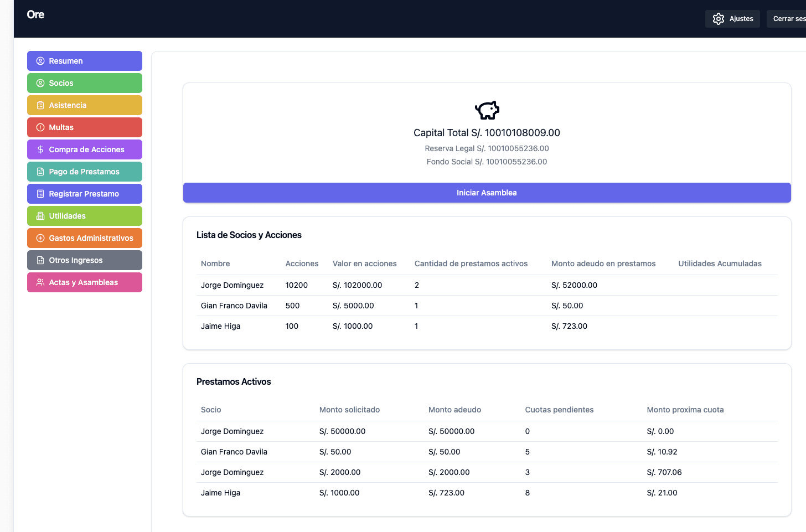
Task: Click Gian Franco Davila in Prestamos Activos
Action: [234, 452]
